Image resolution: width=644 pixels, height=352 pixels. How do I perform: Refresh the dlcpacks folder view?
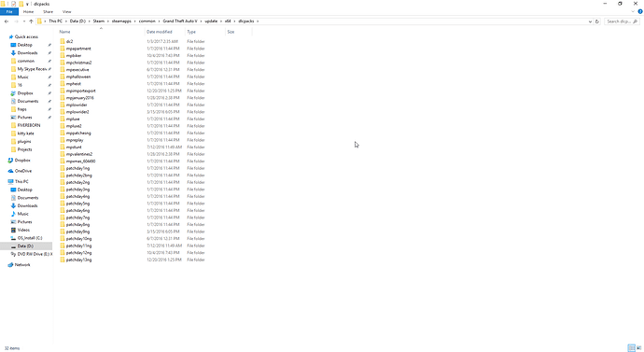pyautogui.click(x=597, y=21)
